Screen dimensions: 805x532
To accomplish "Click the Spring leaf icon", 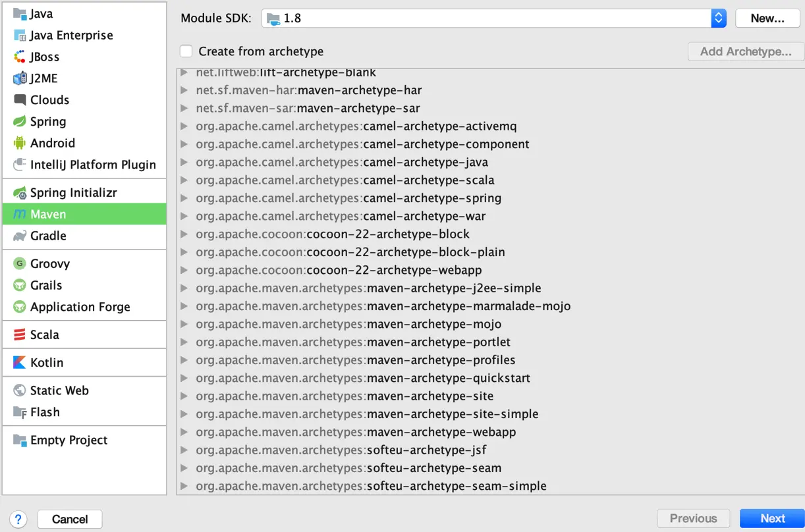I will click(x=19, y=122).
